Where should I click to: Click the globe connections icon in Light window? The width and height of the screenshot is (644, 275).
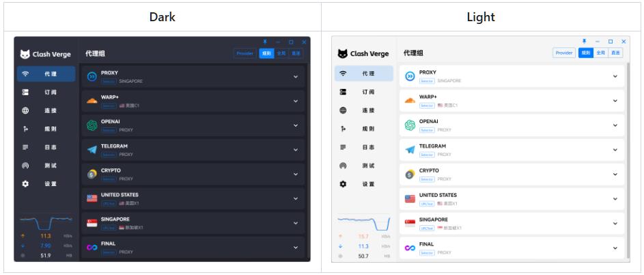[344, 110]
